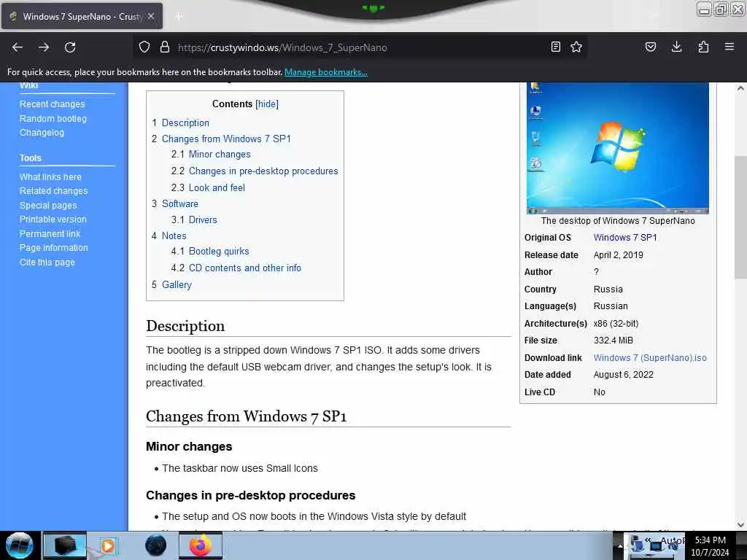This screenshot has height=560, width=747.
Task: Go forward one page
Action: coord(44,47)
